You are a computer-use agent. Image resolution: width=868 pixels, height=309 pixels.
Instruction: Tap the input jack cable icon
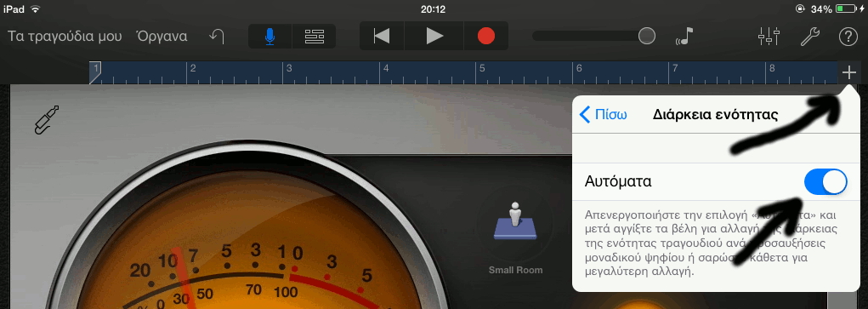(47, 119)
